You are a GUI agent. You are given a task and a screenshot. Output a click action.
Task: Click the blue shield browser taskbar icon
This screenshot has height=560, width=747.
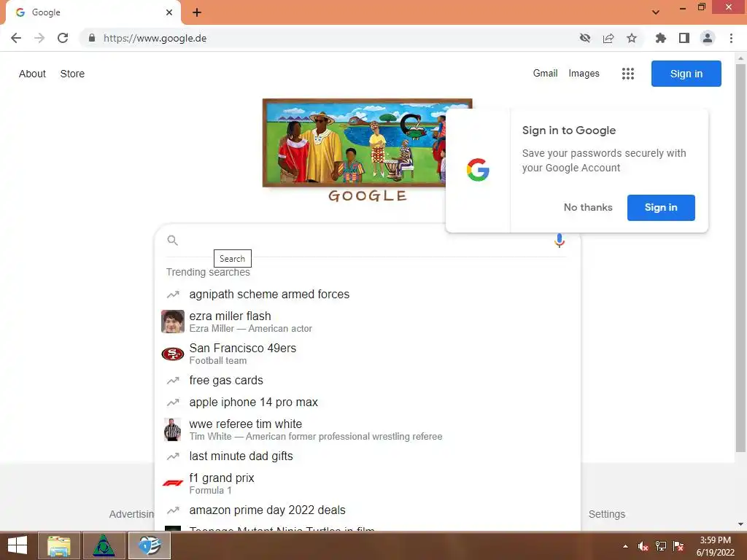click(149, 545)
